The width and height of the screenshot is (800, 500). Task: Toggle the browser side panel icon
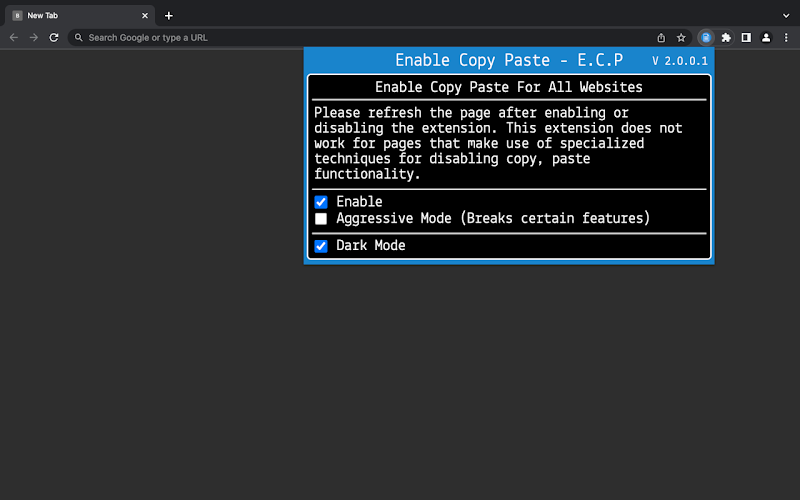pos(746,38)
